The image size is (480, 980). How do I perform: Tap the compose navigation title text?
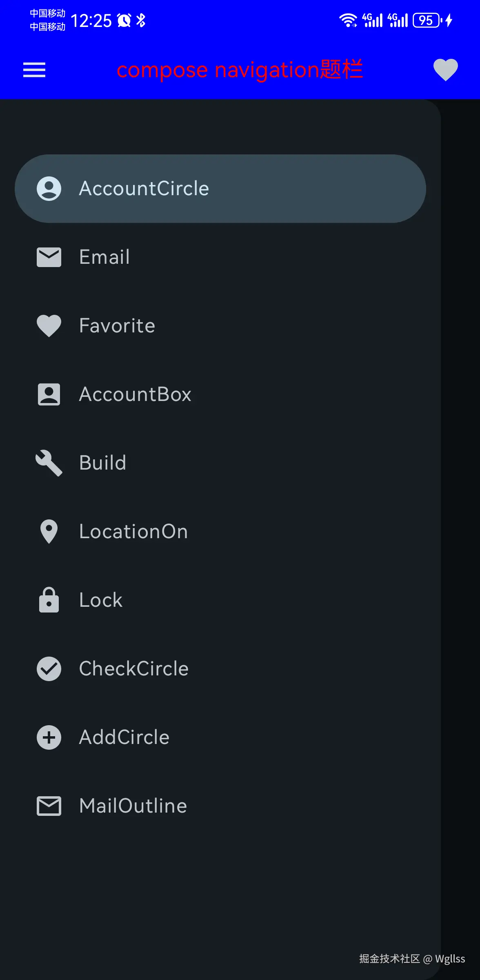click(x=240, y=70)
